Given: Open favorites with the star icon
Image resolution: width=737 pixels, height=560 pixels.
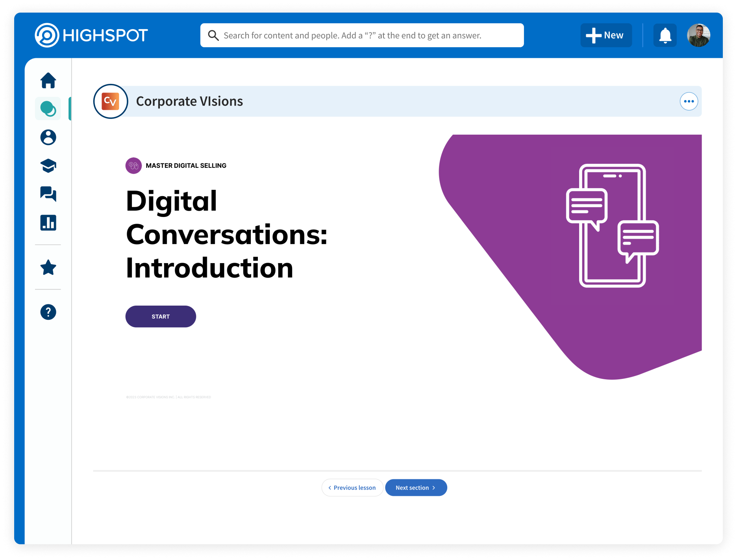Looking at the screenshot, I should [x=48, y=268].
